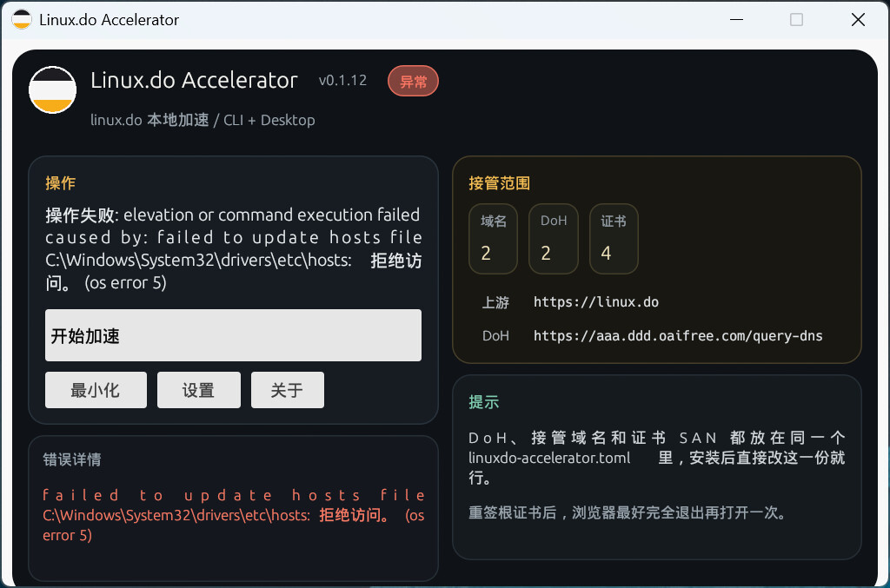The image size is (890, 588).
Task: Click the 开始加速 button
Action: tap(233, 335)
